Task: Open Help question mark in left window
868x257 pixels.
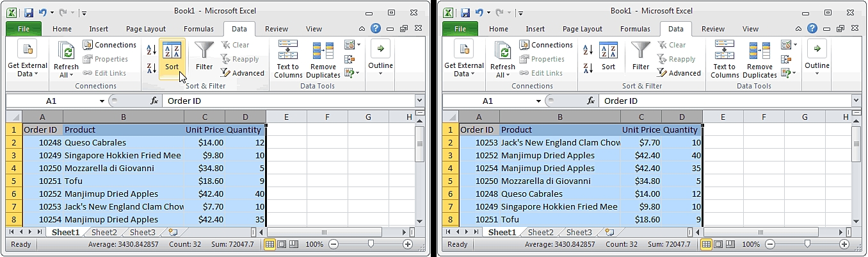Action: pyautogui.click(x=376, y=29)
